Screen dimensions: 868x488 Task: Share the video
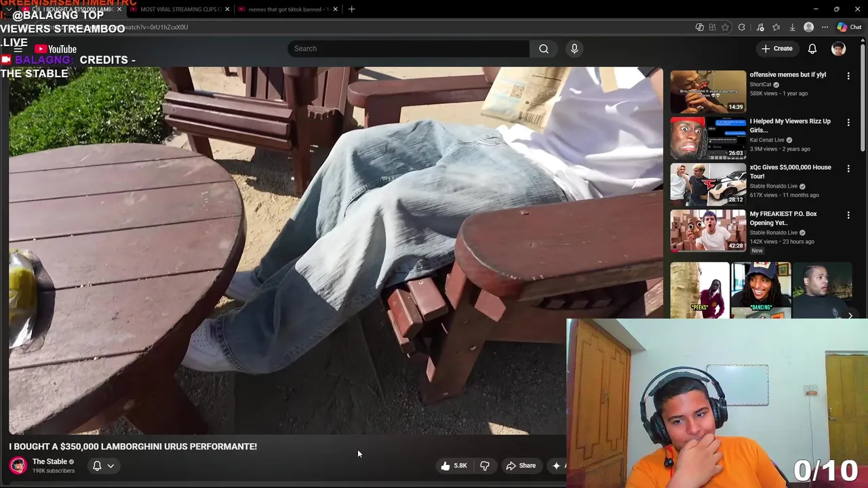click(521, 466)
